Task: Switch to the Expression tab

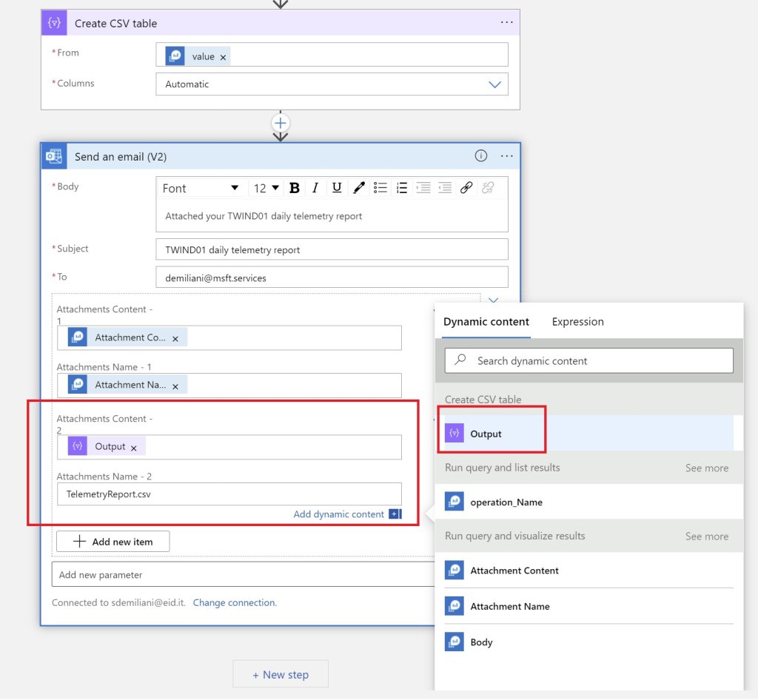Action: [x=577, y=322]
